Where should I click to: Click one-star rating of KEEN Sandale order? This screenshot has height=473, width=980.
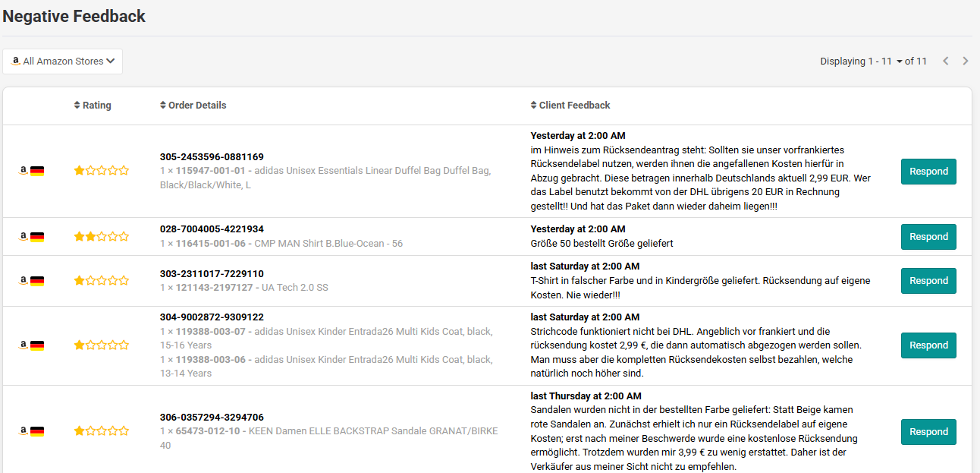point(101,431)
